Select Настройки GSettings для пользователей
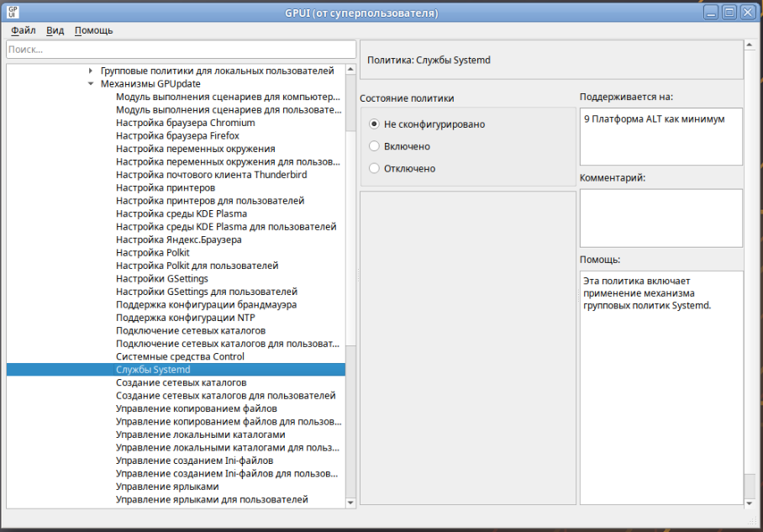The image size is (763, 532). point(207,292)
